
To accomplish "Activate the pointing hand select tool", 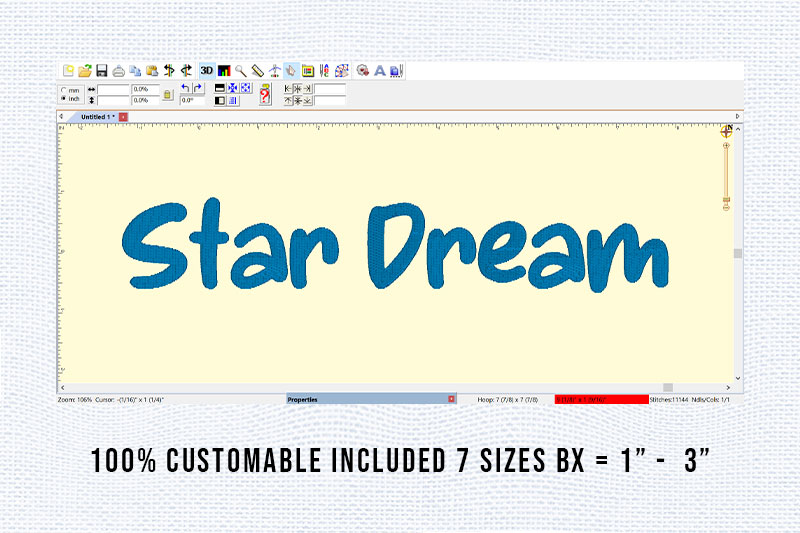I will (x=291, y=70).
